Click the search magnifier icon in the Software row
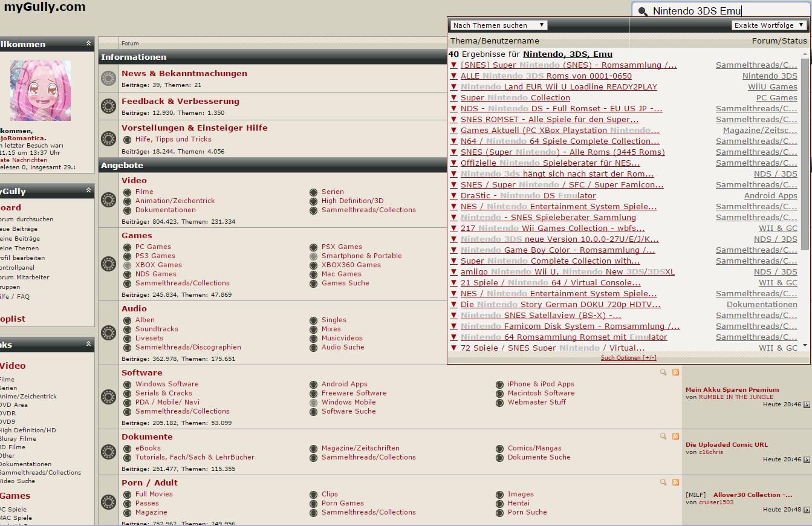812x526 pixels. pos(663,372)
